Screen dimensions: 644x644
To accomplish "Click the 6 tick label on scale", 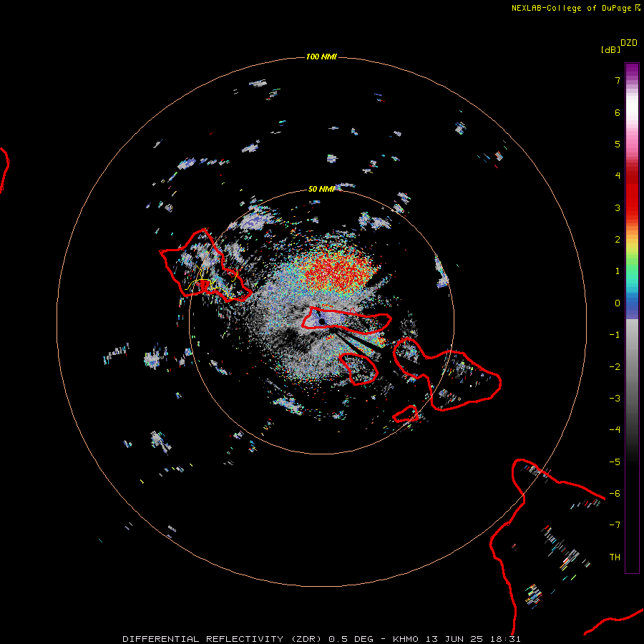I will pos(618,112).
